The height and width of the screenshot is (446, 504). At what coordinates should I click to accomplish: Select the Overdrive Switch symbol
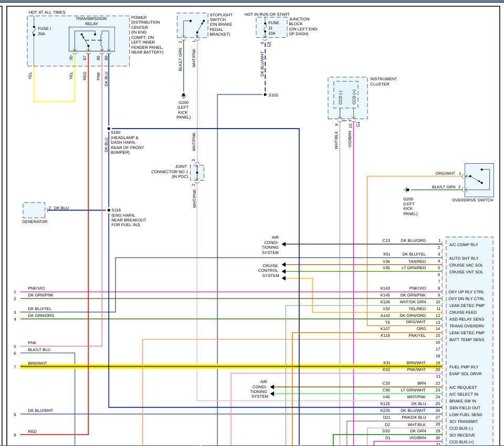coord(479,180)
